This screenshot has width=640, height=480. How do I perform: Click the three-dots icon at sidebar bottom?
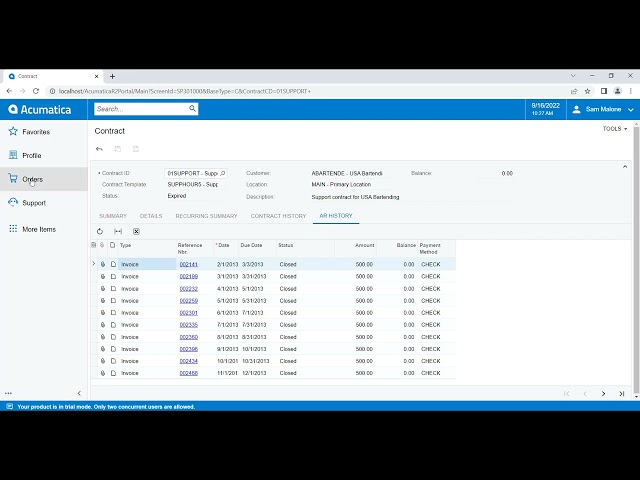click(x=8, y=393)
